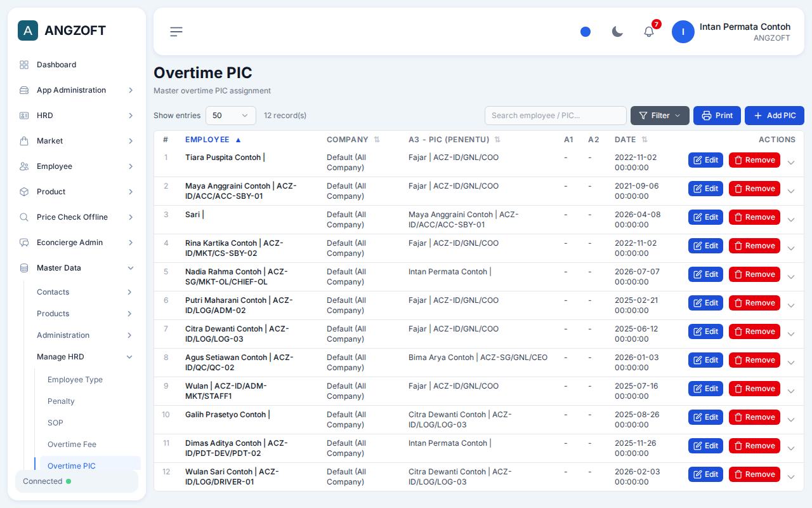The image size is (812, 508).
Task: Click the Print button
Action: point(717,116)
